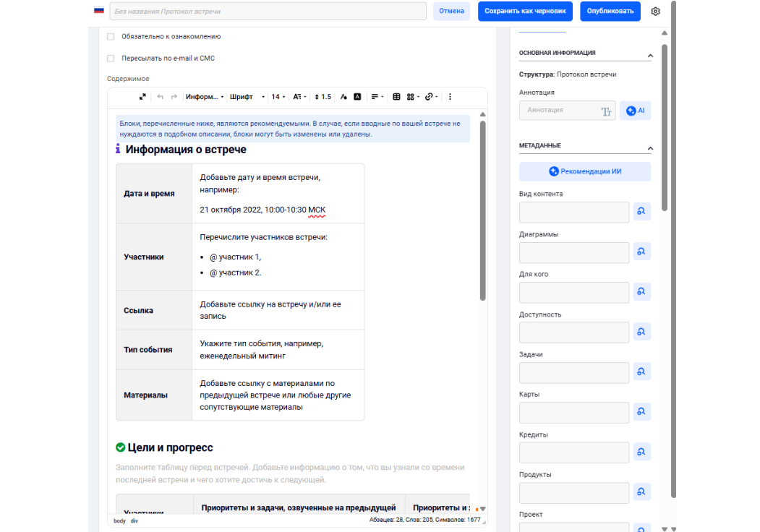Click the «@ участник 1,» list item
760x532 pixels.
235,257
